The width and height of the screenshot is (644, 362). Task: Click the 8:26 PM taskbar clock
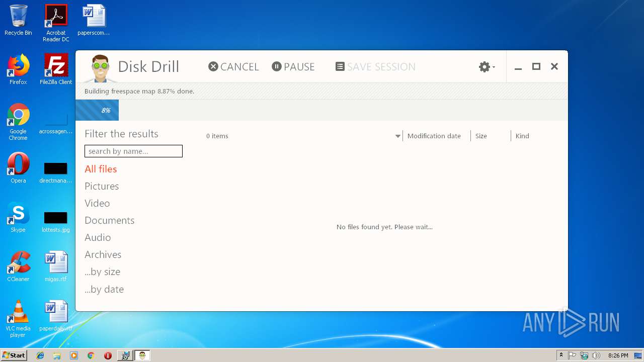coord(618,355)
